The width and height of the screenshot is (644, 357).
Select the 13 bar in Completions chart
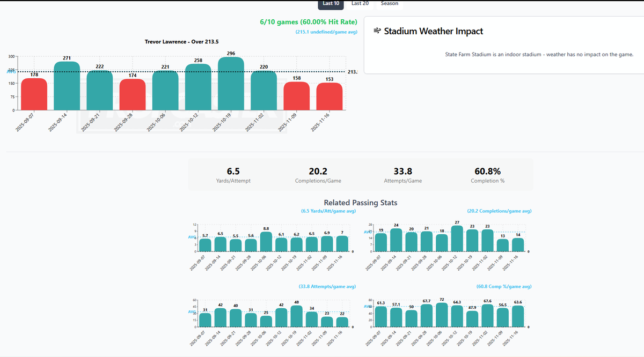pos(502,246)
